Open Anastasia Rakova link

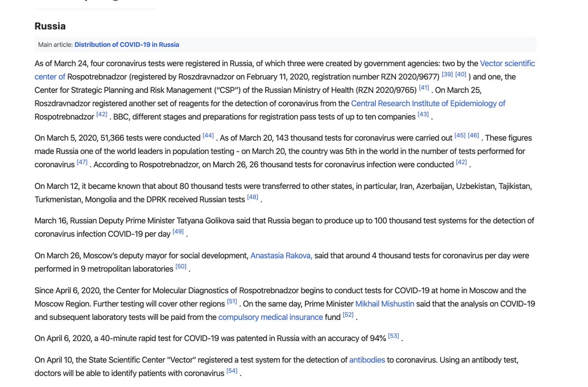point(281,256)
